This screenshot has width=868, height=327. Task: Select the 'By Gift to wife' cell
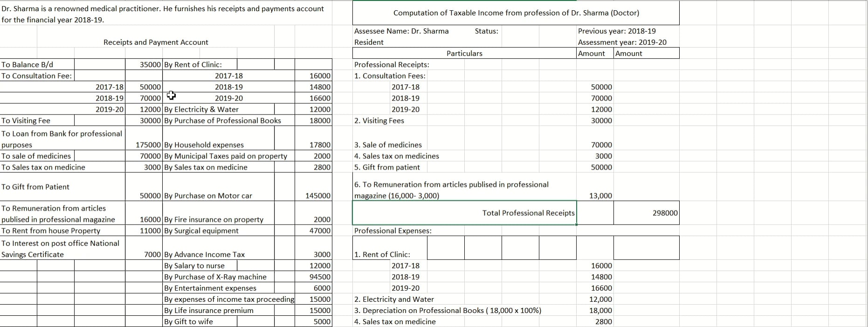click(188, 321)
